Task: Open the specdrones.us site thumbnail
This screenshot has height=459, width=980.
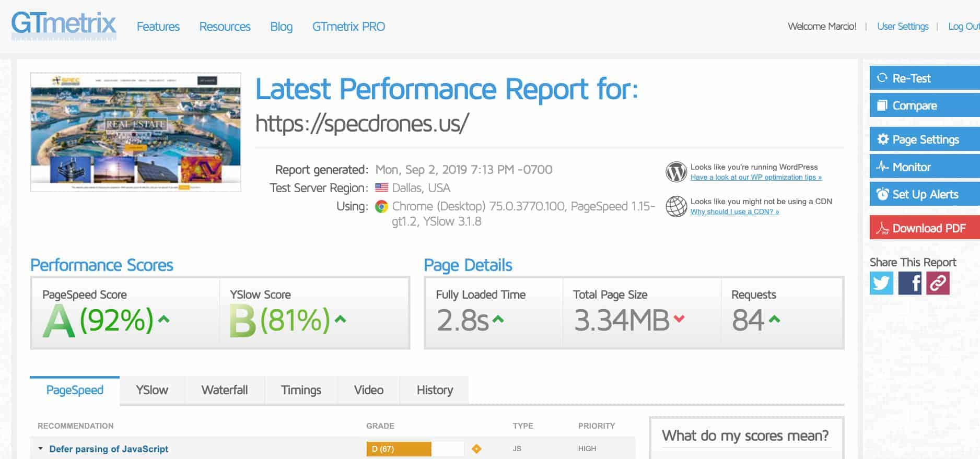Action: [x=136, y=132]
